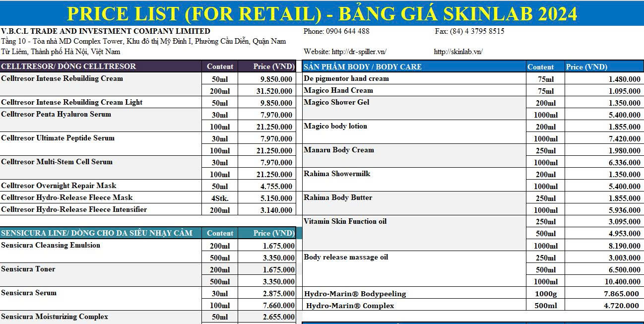Select the Celltresor Overnight Repair Mask cell
The height and width of the screenshot is (324, 644).
pos(59,186)
